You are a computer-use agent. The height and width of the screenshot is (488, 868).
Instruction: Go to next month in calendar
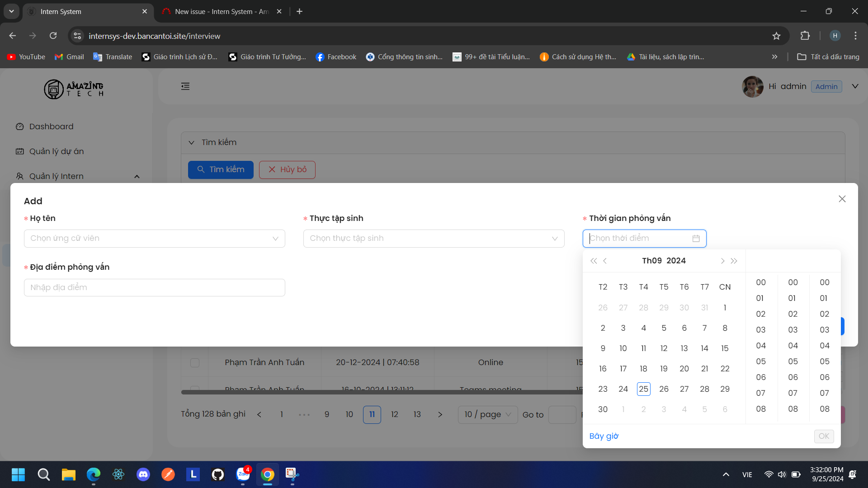click(722, 261)
